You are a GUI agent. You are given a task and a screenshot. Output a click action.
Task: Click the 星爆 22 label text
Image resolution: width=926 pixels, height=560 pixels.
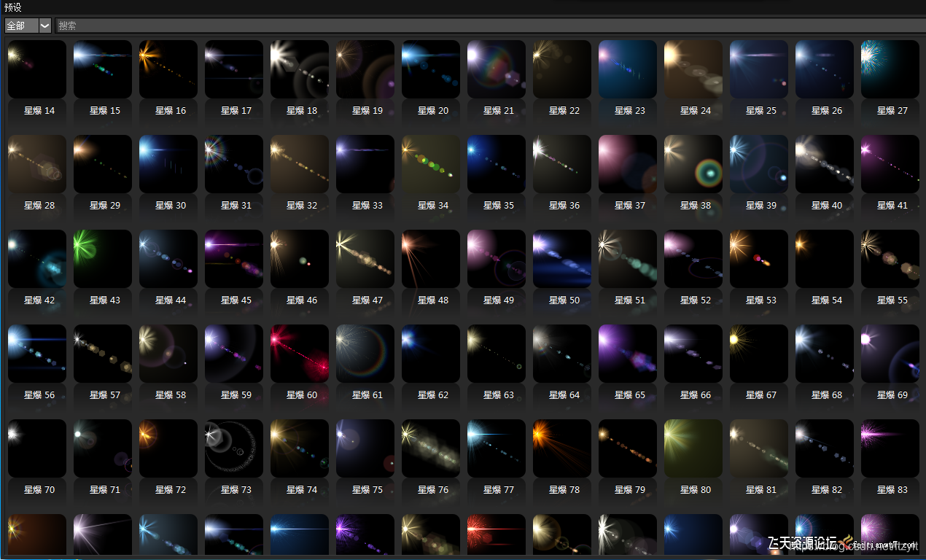click(564, 111)
